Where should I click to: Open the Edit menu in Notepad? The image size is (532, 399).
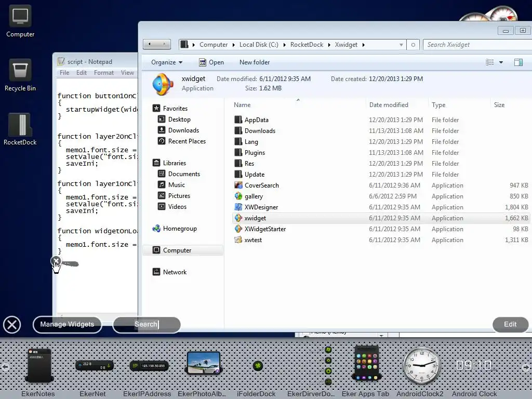click(82, 73)
